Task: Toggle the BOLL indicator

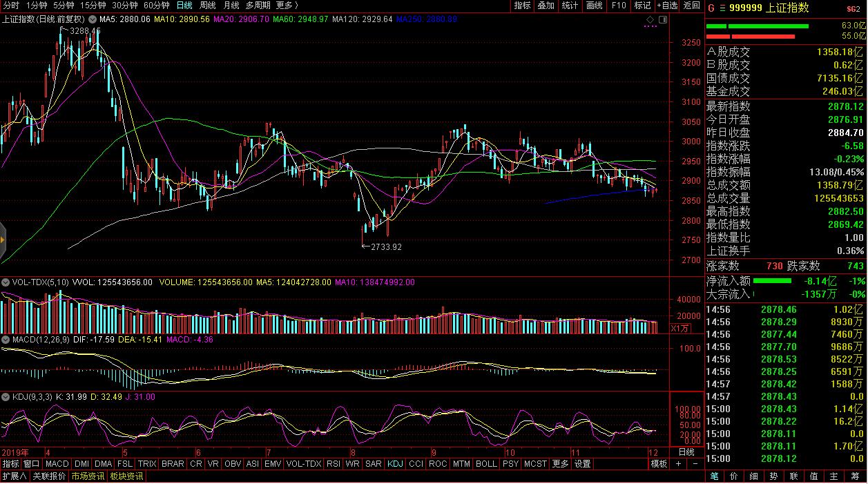Action: (485, 464)
